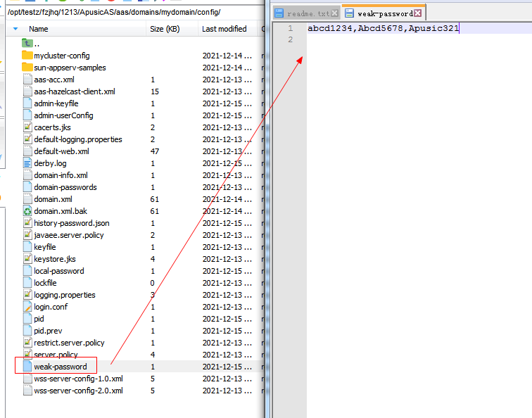This screenshot has width=532, height=418.
Task: Click the derby.log file icon
Action: [x=27, y=163]
